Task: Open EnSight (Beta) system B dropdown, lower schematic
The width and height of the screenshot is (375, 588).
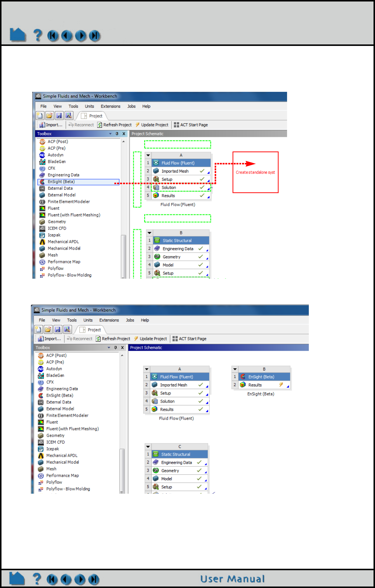Action: 235,369
